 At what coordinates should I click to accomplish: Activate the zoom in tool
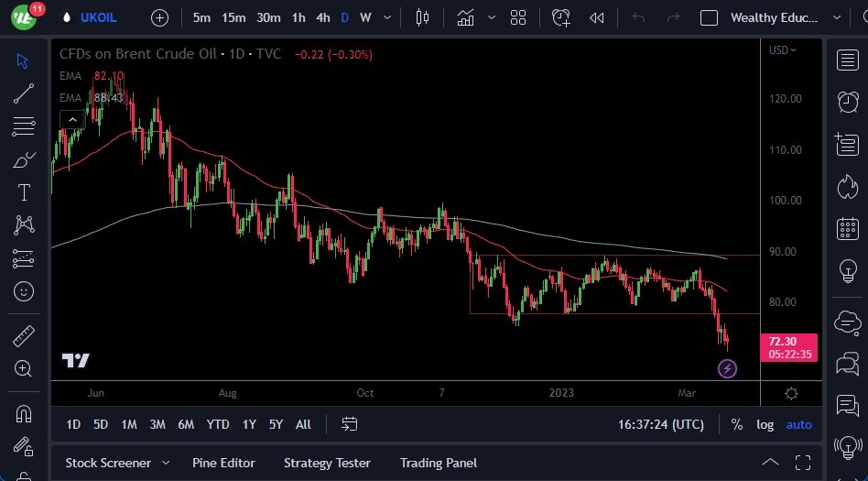coord(24,369)
